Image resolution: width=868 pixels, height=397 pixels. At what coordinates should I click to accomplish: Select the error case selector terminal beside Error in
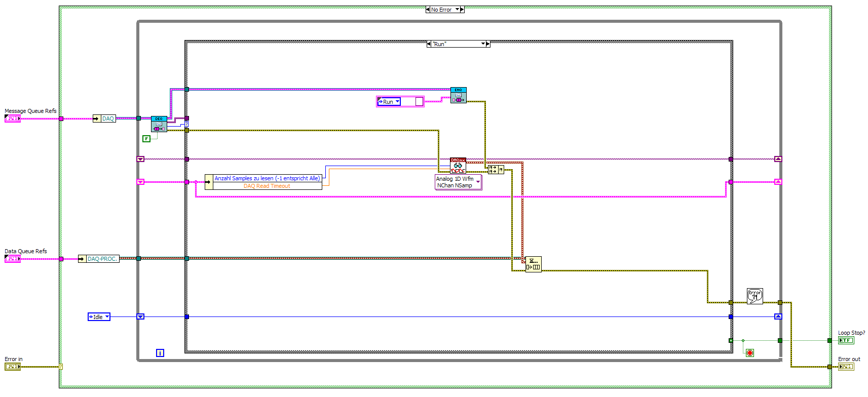tap(61, 367)
